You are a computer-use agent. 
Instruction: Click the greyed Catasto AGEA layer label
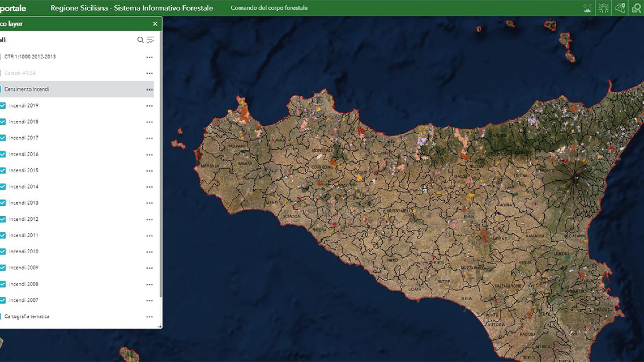tap(20, 73)
